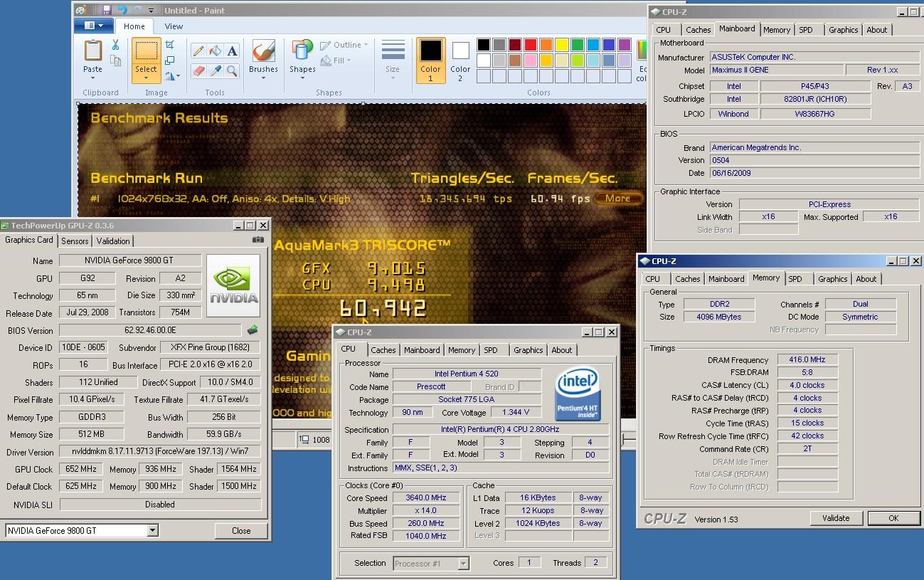Click the GPU-Z camera screenshot icon
924x580 pixels.
click(x=257, y=241)
